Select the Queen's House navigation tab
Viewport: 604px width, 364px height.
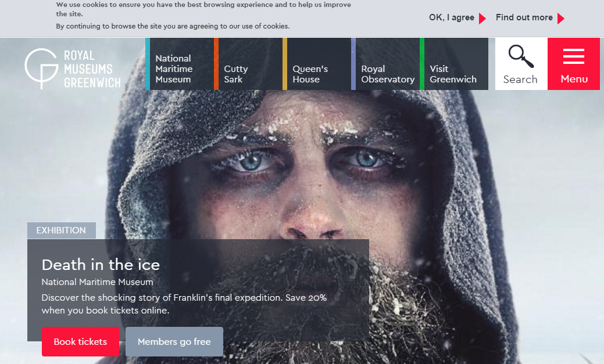(x=317, y=74)
